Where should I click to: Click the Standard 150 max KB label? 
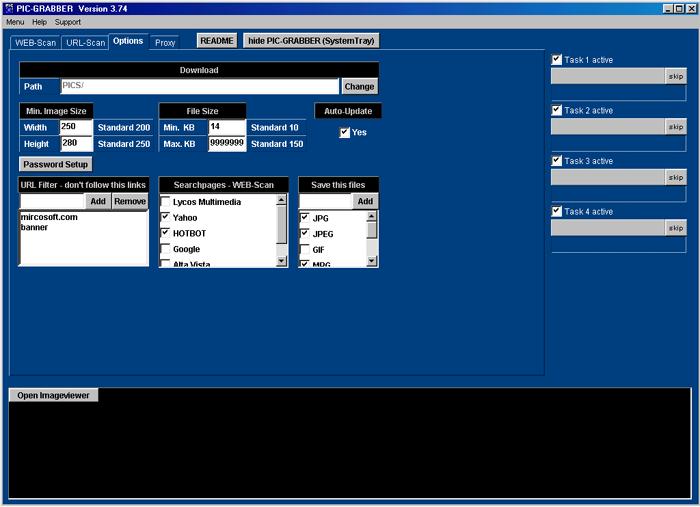(x=277, y=144)
